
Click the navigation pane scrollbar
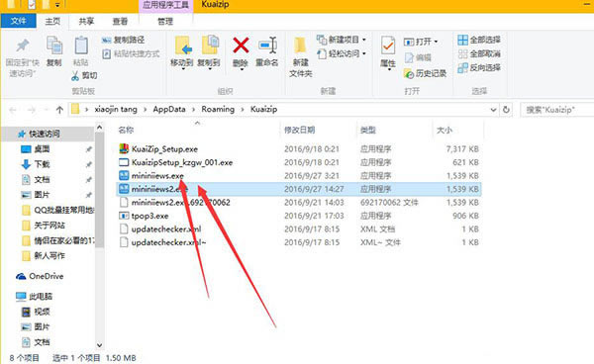(x=99, y=189)
